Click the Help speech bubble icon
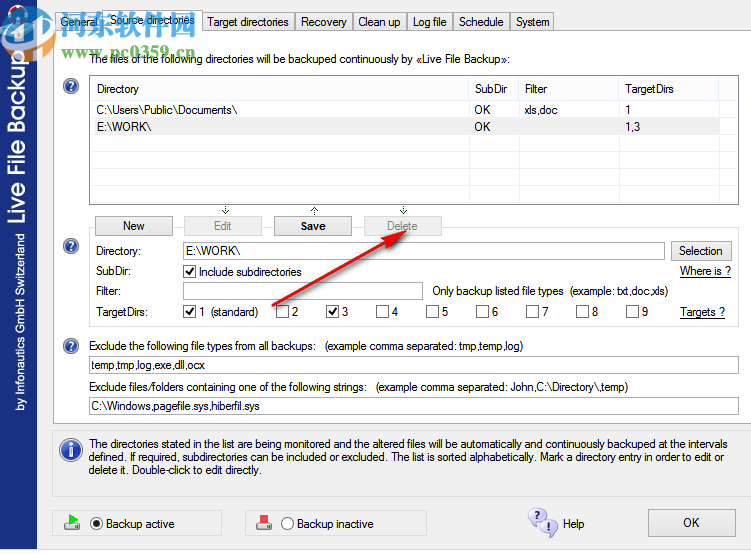The height and width of the screenshot is (554, 751). tap(543, 523)
